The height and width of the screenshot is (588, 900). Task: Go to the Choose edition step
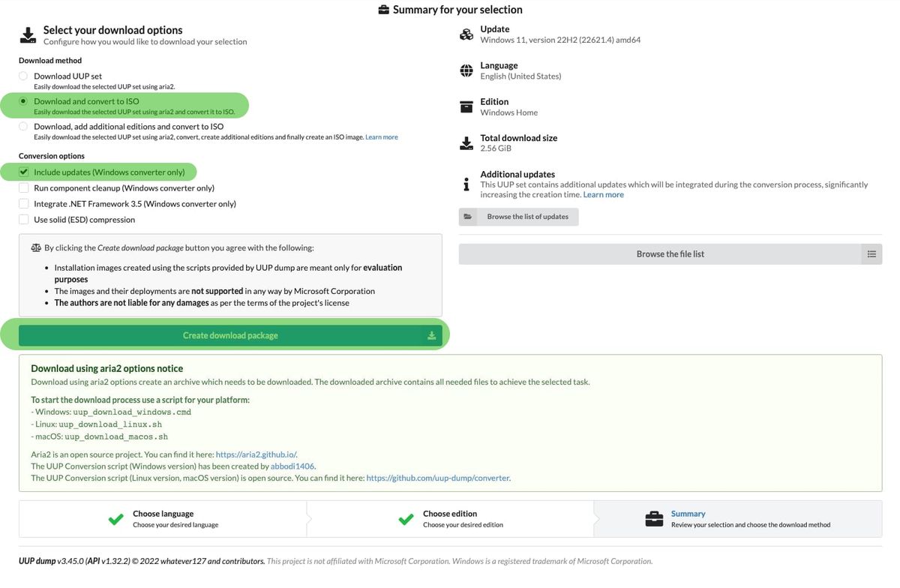[450, 518]
